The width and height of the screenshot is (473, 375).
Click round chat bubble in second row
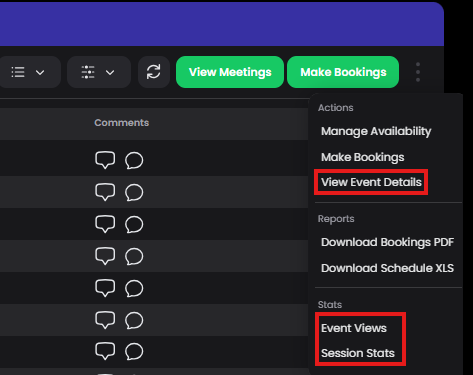point(134,193)
